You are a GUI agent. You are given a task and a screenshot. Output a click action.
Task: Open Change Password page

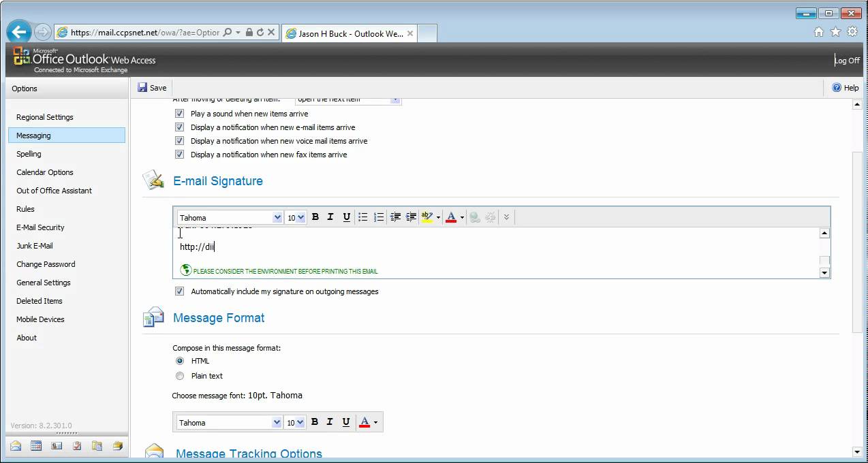click(46, 264)
